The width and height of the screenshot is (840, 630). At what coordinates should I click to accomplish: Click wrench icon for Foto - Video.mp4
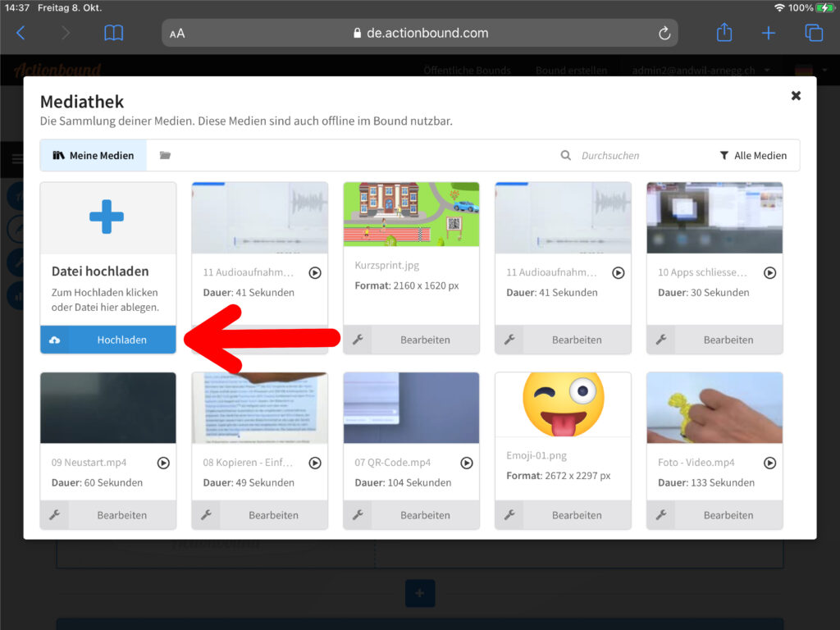(661, 515)
